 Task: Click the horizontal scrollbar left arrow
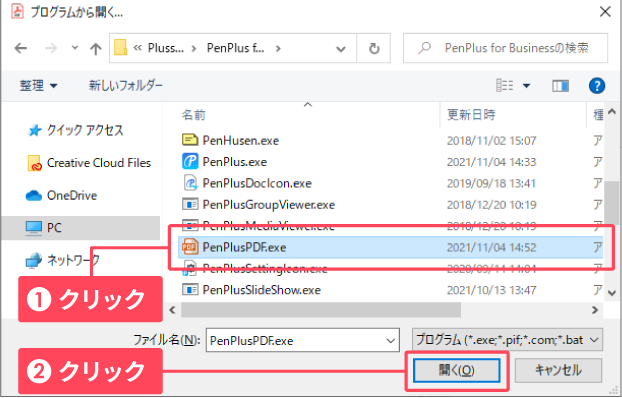(172, 310)
